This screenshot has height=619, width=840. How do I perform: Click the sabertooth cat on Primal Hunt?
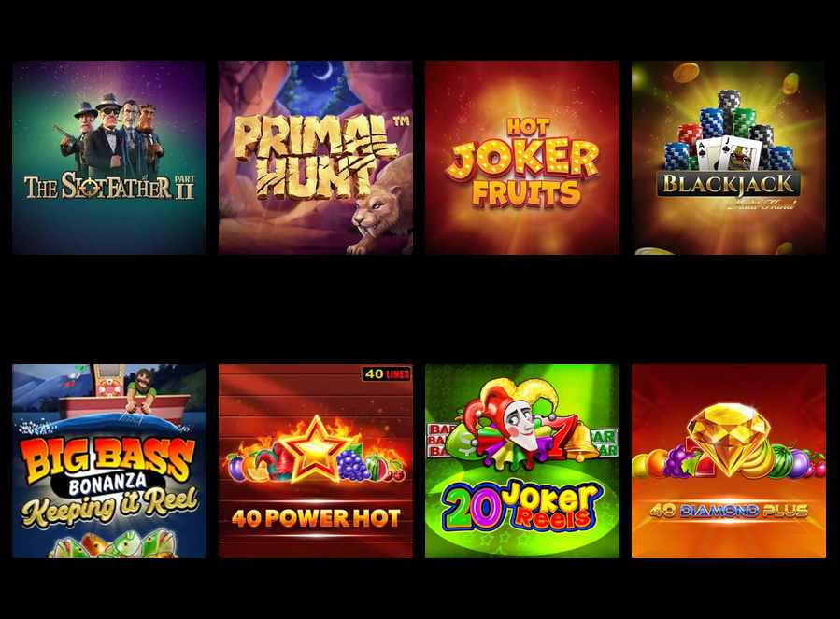pyautogui.click(x=379, y=209)
